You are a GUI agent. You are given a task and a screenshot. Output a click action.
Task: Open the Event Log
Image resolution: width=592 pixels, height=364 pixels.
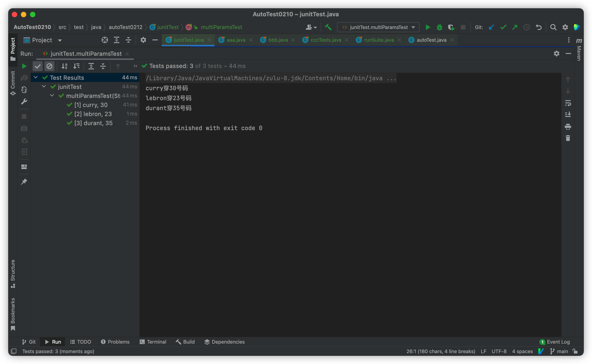coord(554,342)
